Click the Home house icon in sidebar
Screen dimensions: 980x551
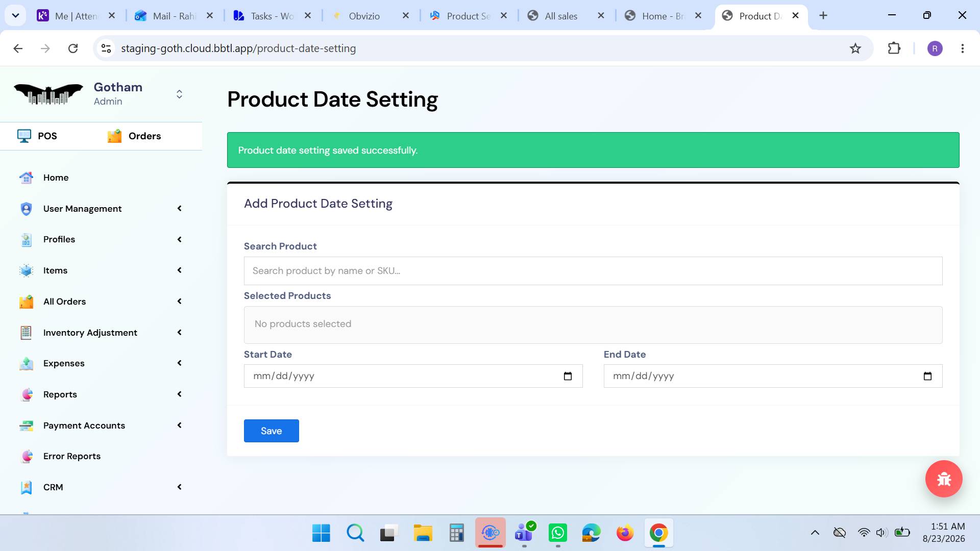click(26, 178)
